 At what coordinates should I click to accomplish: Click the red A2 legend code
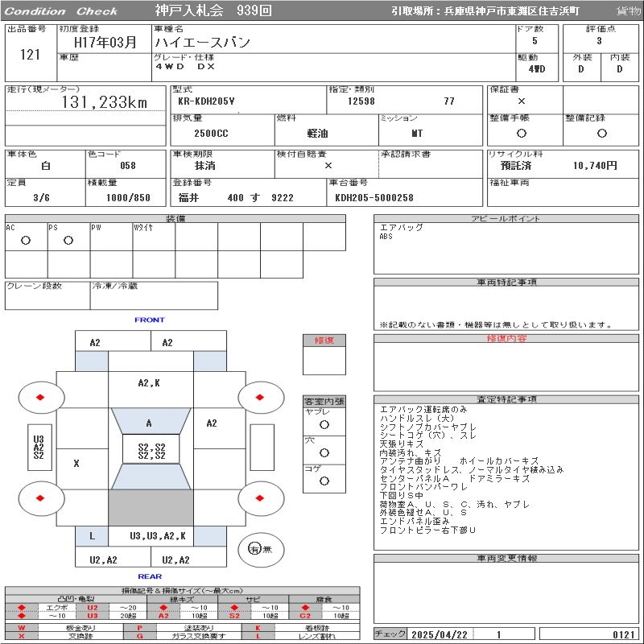click(163, 615)
